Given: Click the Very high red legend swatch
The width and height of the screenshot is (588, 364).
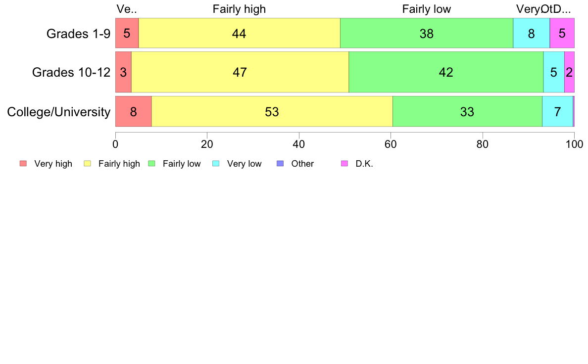Looking at the screenshot, I should [x=23, y=163].
